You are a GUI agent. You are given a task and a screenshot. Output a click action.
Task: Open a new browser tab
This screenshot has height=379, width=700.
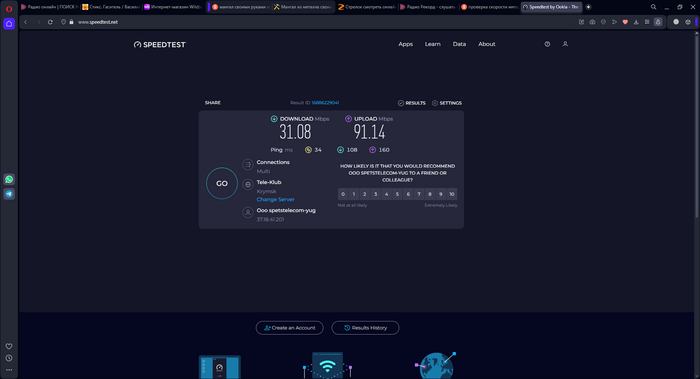click(x=588, y=7)
